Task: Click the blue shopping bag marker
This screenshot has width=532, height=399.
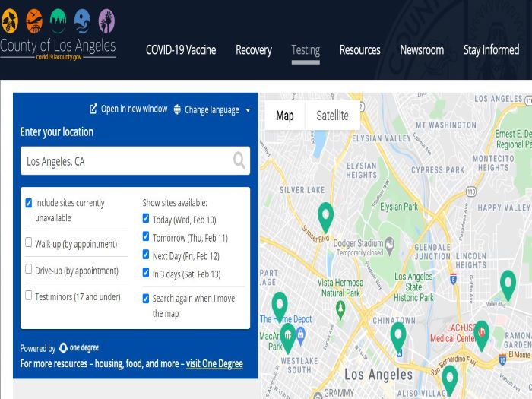Action: click(x=300, y=336)
